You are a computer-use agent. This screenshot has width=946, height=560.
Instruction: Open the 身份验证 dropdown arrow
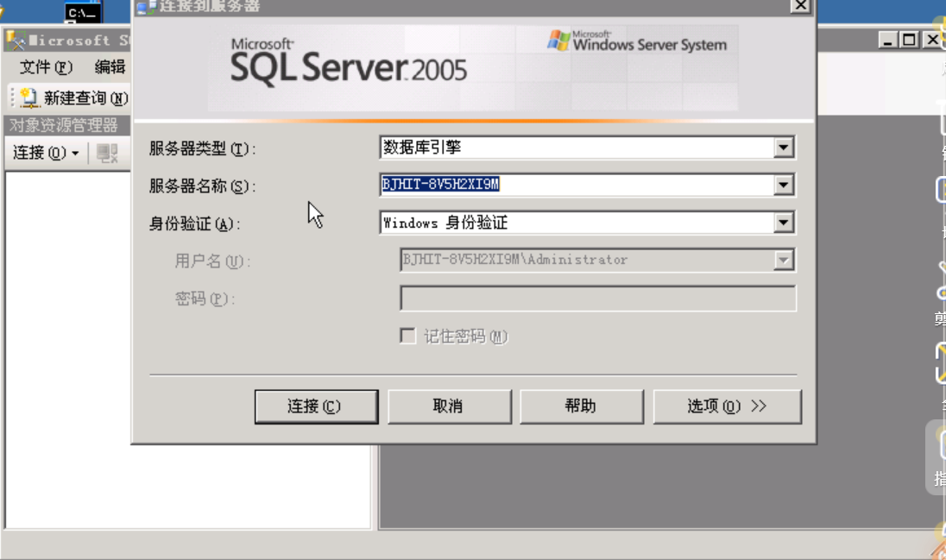pyautogui.click(x=783, y=222)
